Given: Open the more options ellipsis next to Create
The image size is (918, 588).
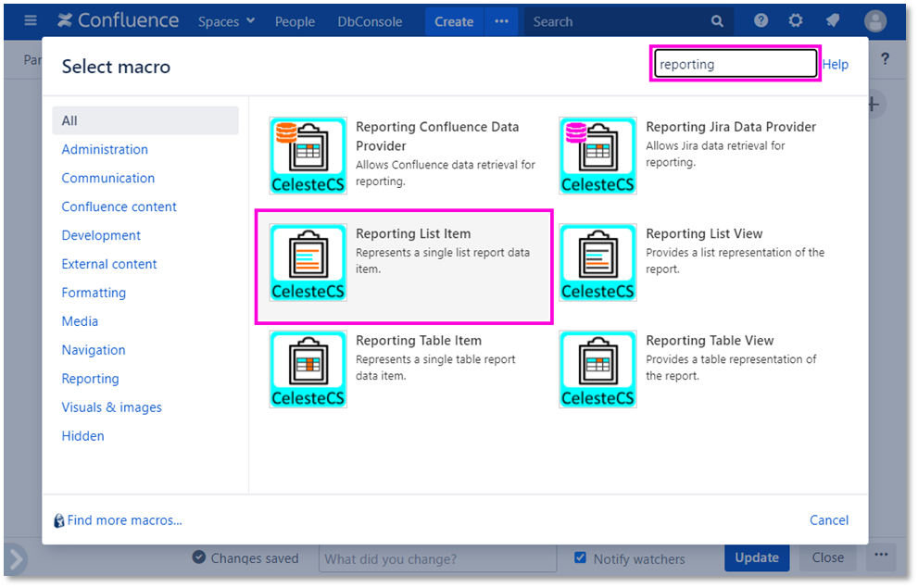Looking at the screenshot, I should tap(502, 21).
